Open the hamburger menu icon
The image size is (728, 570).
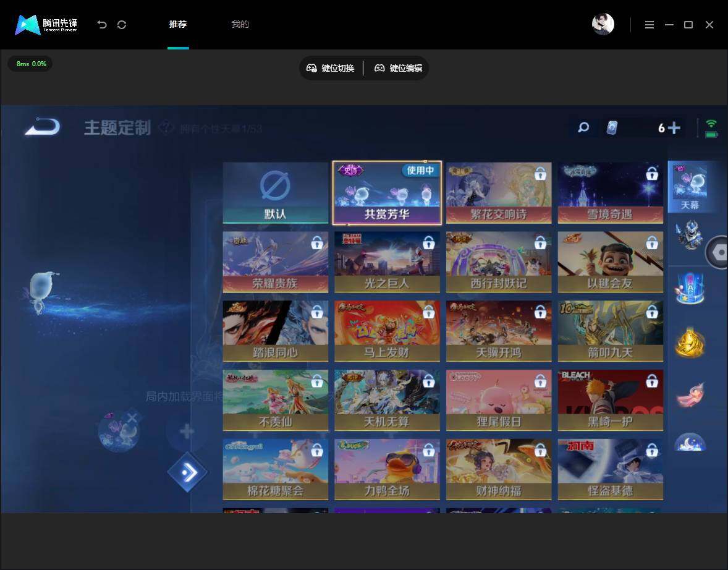[x=650, y=25]
